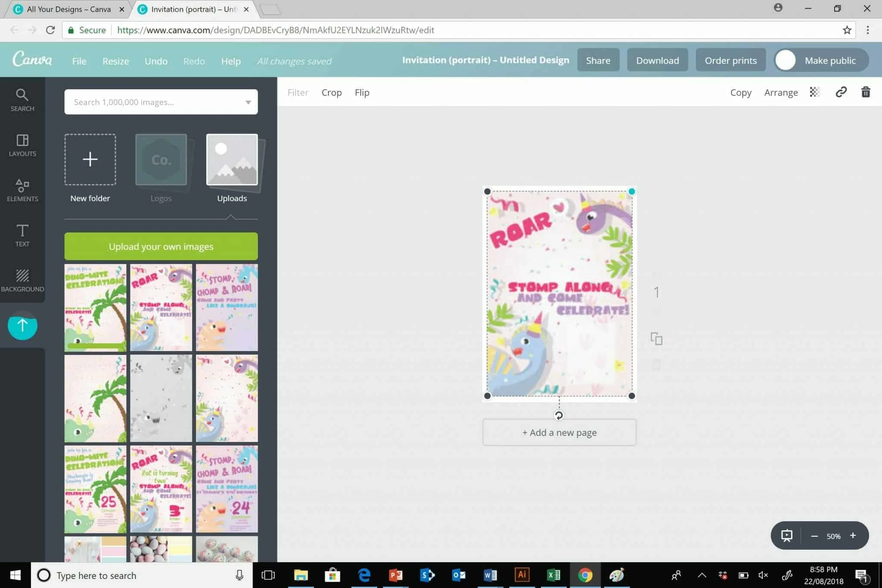
Task: Open the Resize menu
Action: point(115,61)
